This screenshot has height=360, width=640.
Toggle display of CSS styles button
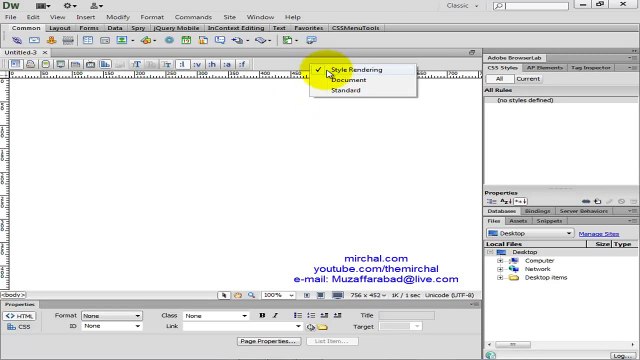(105, 64)
